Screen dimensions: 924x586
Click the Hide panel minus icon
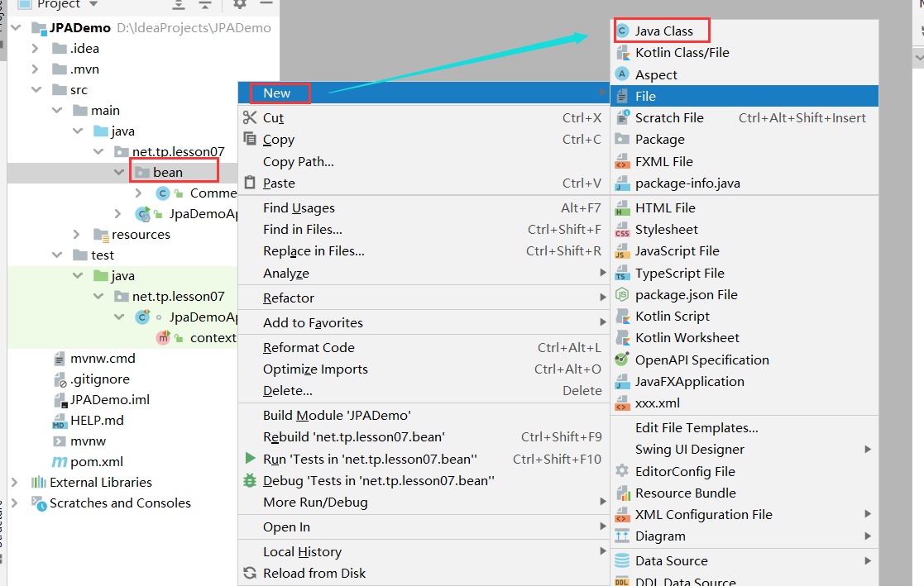point(266,3)
